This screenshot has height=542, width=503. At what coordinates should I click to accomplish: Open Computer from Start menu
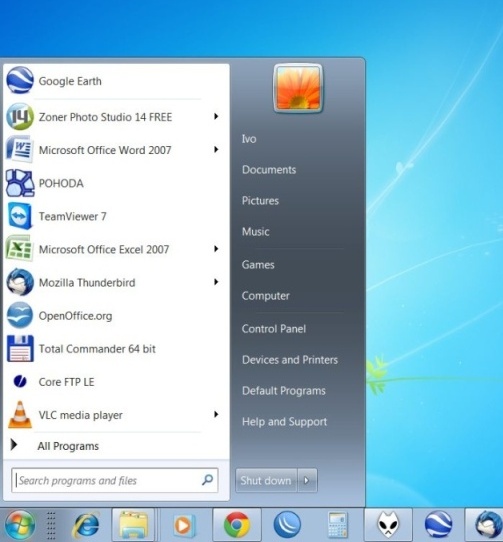tap(266, 296)
